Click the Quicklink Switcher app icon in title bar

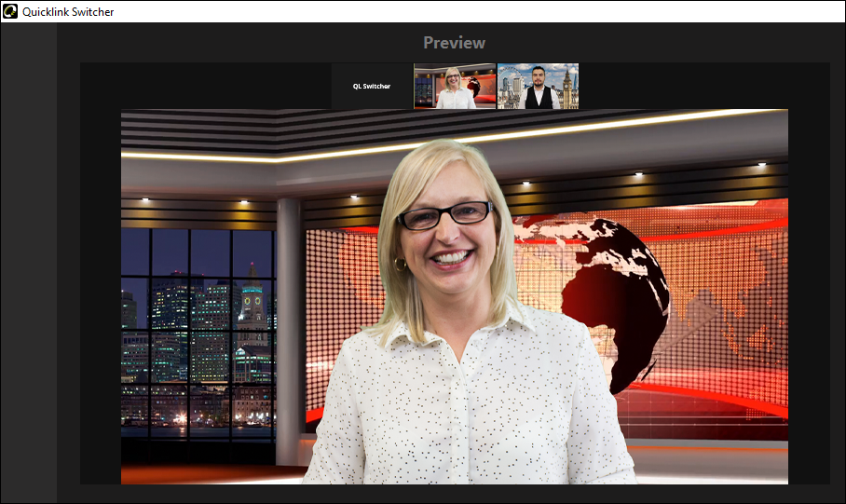pyautogui.click(x=10, y=11)
